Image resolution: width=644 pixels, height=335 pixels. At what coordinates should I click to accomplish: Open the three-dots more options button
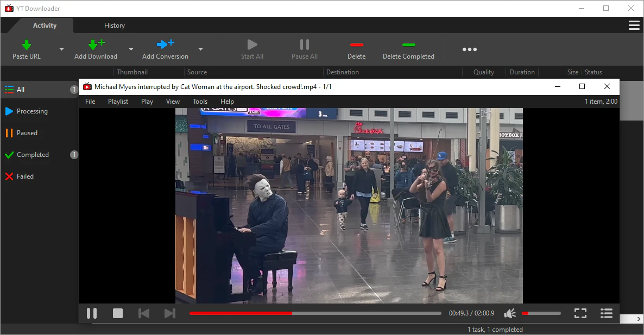point(470,49)
